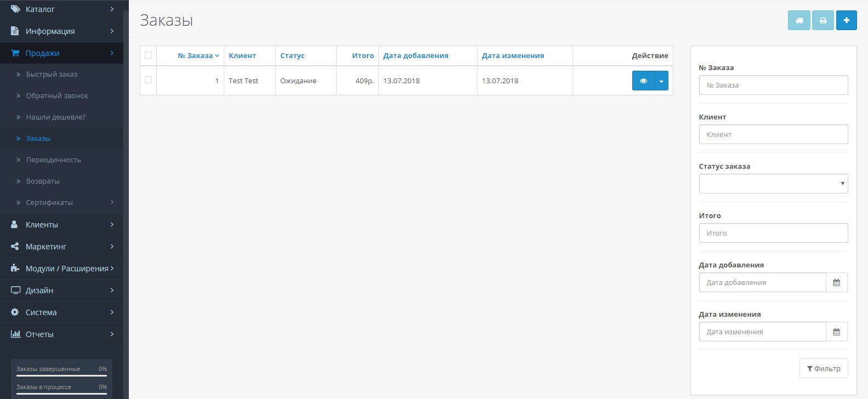Image resolution: width=868 pixels, height=399 pixels.
Task: Click the Заказы завершенные progress bar
Action: [61, 375]
